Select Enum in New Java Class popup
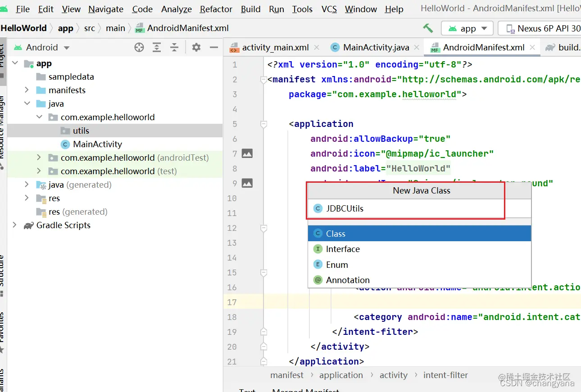Viewport: 581px width, 392px height. point(419,265)
